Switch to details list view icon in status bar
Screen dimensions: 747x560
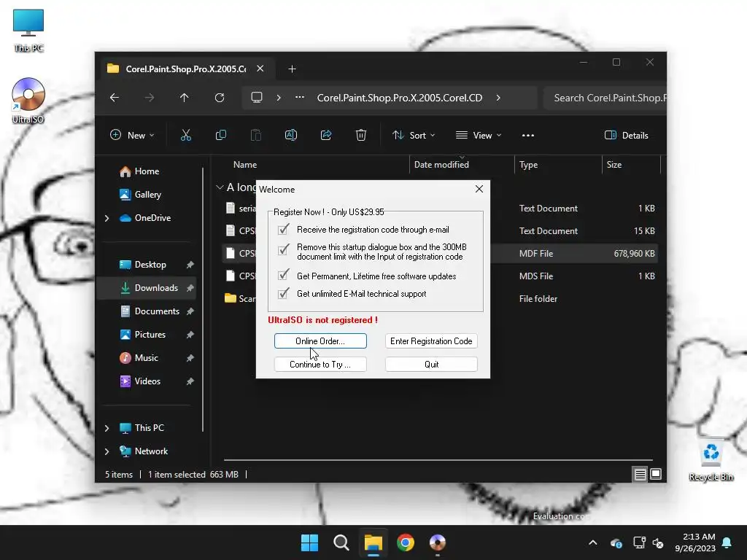tap(640, 474)
